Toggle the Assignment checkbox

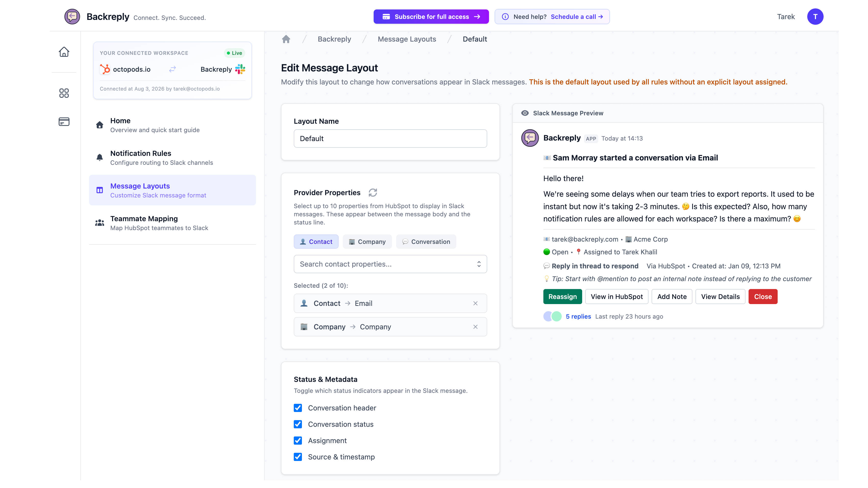(x=298, y=441)
